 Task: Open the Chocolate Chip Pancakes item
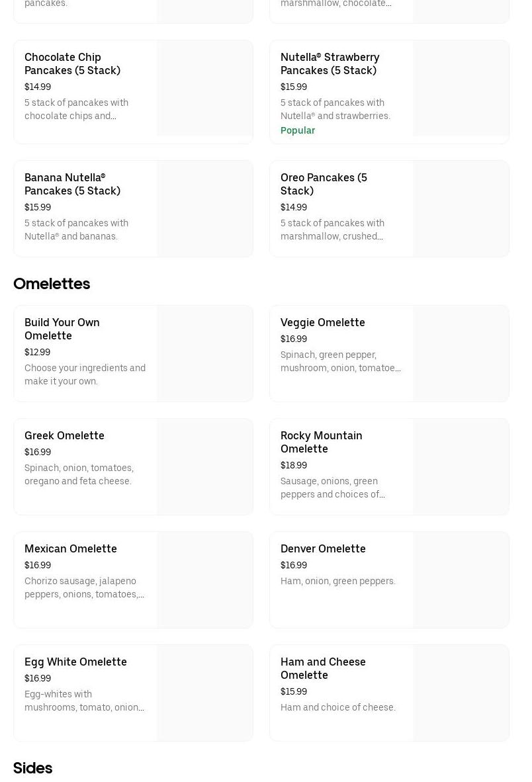tap(72, 64)
